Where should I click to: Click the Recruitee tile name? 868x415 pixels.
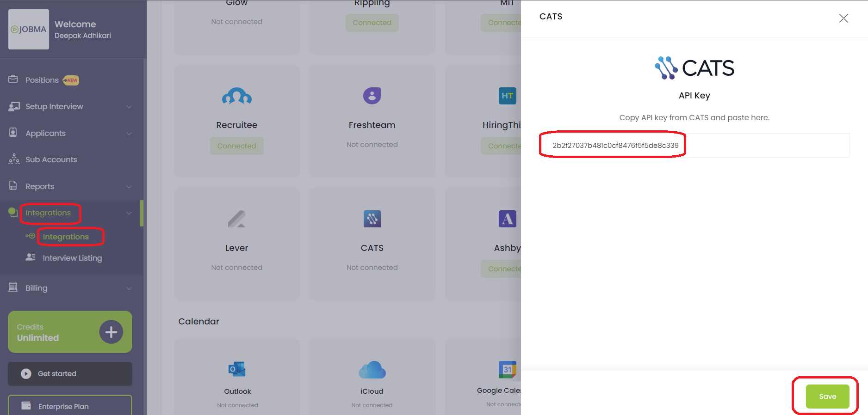[x=237, y=125]
